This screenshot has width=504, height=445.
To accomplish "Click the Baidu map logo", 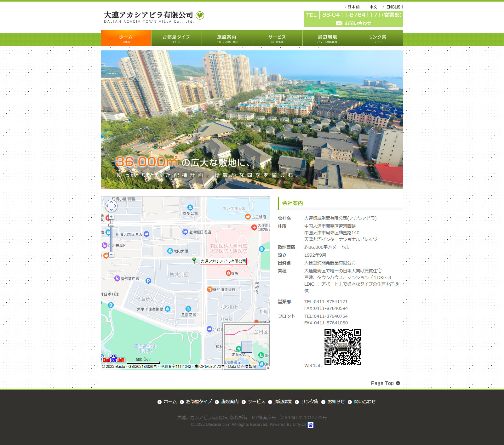I will (x=113, y=359).
